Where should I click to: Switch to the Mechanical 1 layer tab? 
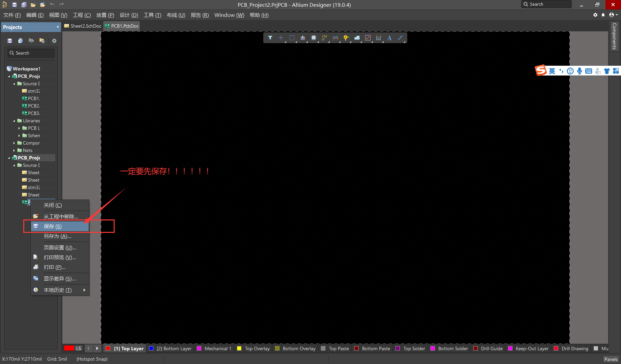(x=214, y=348)
